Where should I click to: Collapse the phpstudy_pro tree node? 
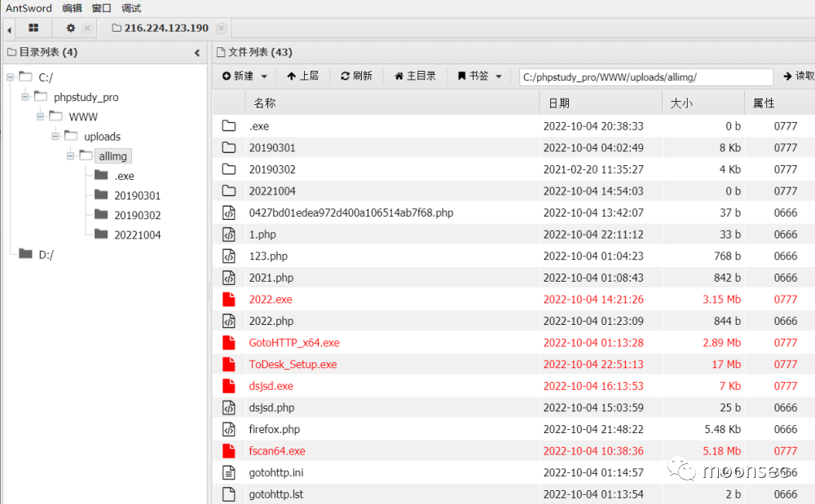(25, 97)
